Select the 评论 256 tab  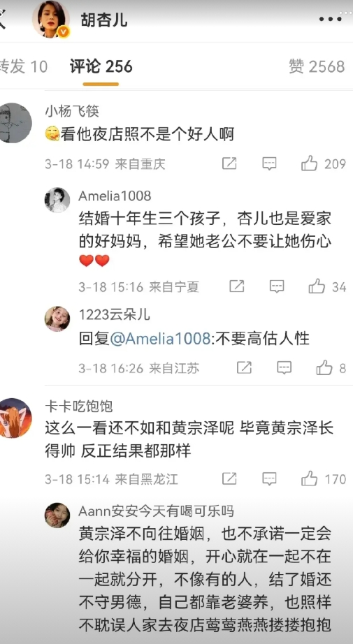coord(101,66)
